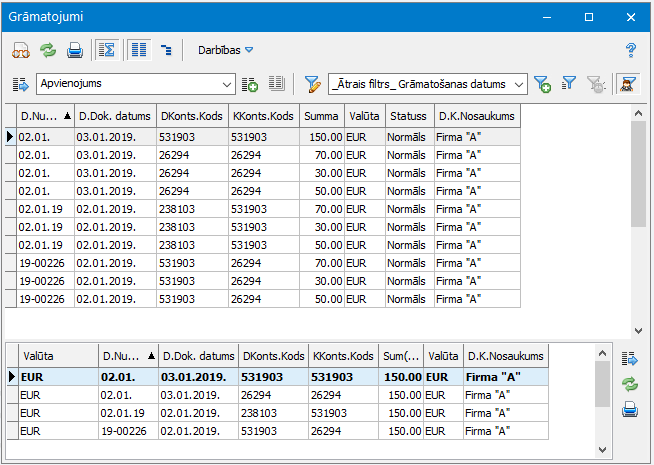Click the upper grid vertical scrollbar thumb

638,174
